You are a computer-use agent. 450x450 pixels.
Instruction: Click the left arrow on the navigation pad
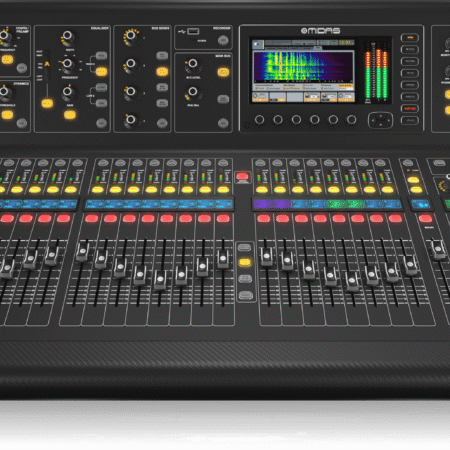point(372,120)
